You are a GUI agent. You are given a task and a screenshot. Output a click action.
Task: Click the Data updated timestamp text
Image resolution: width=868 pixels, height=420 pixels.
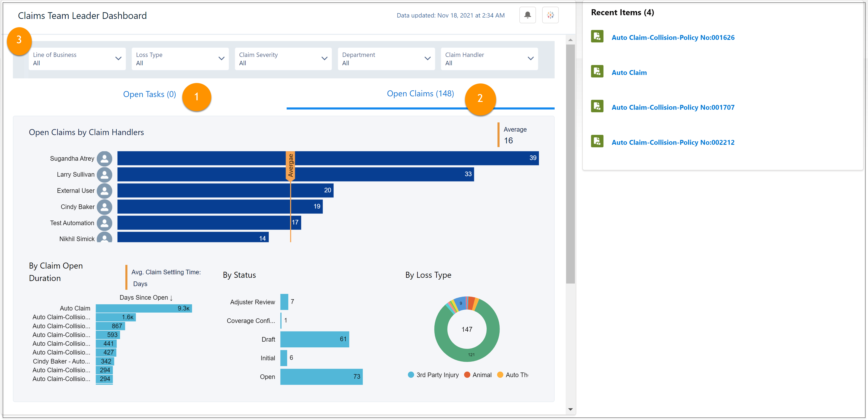[x=450, y=15]
